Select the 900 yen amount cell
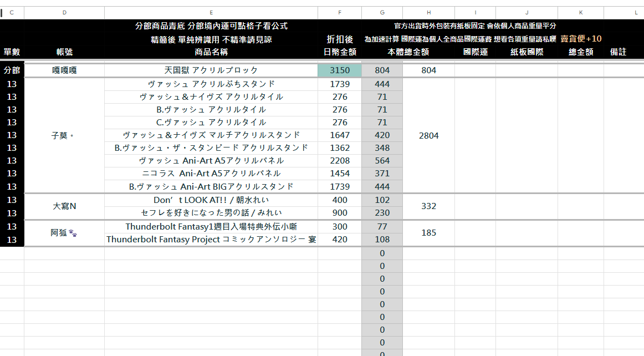The height and width of the screenshot is (356, 644). click(x=340, y=212)
